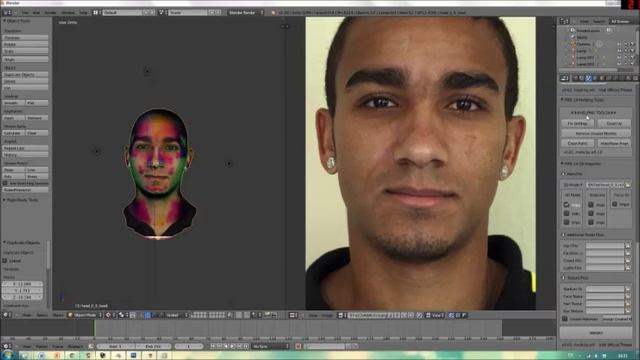640x360 pixels.
Task: Open the Windows Start button
Action: coord(7,355)
